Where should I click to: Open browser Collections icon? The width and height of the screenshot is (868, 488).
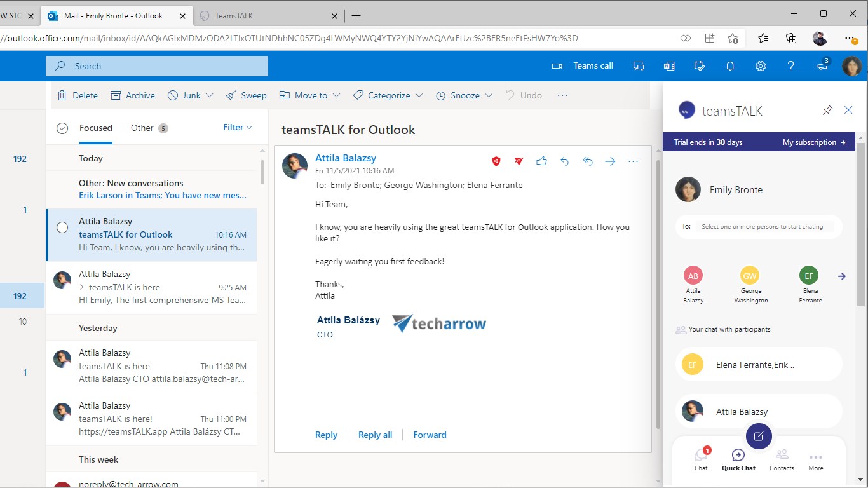click(791, 38)
